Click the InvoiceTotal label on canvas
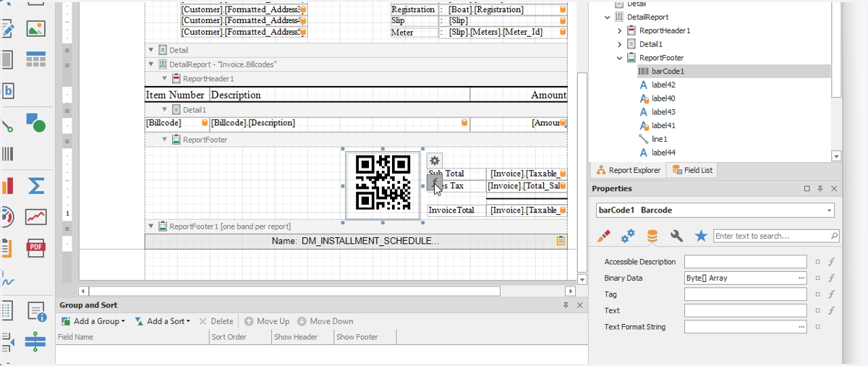Screen dimensions: 868x366 pos(456,210)
